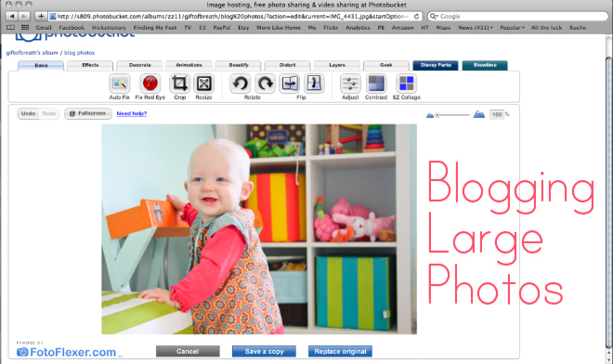Screen dimensions: 613x364
Task: Click the Save a copy button
Action: (x=265, y=352)
